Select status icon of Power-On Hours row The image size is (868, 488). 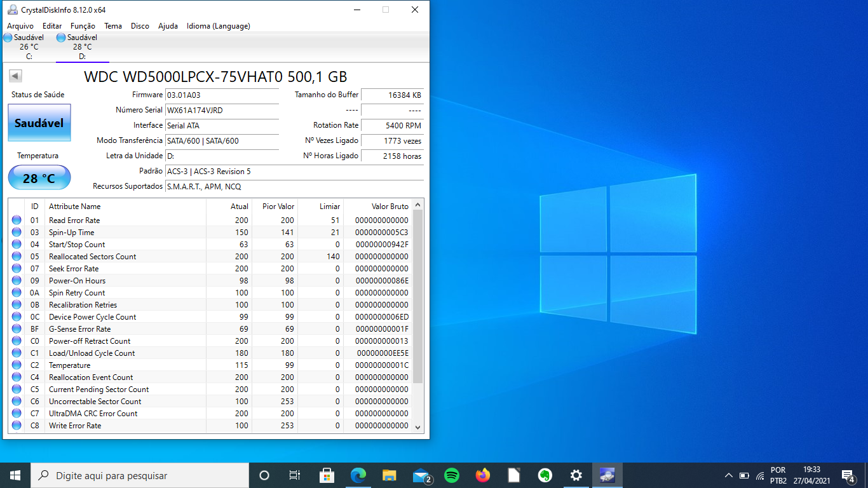pos(17,280)
